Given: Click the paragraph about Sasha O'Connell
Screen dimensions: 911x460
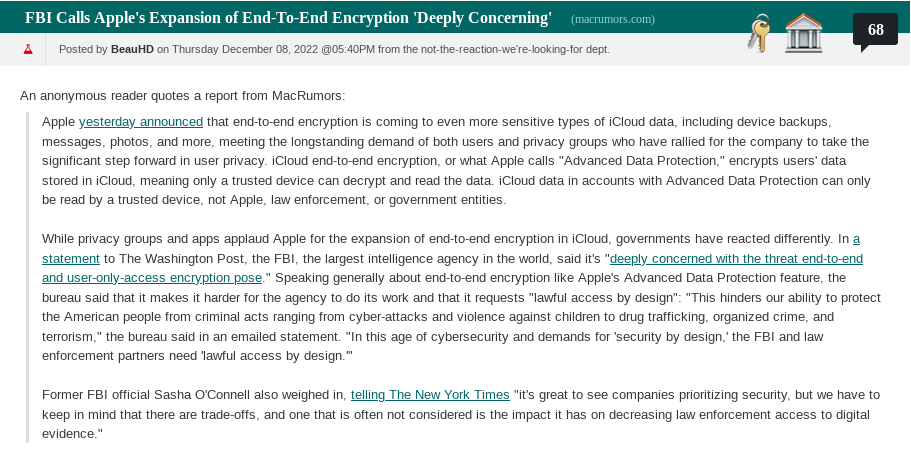Looking at the screenshot, I should coord(450,414).
